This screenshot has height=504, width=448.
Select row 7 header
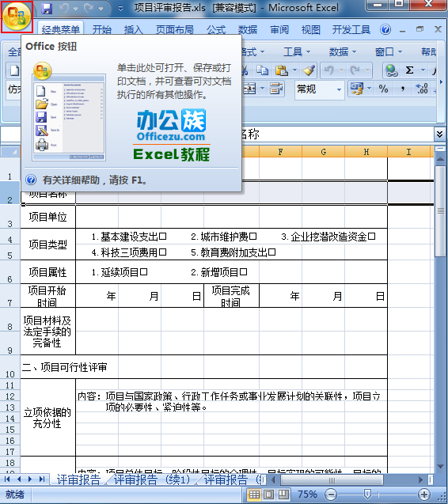tap(10, 296)
